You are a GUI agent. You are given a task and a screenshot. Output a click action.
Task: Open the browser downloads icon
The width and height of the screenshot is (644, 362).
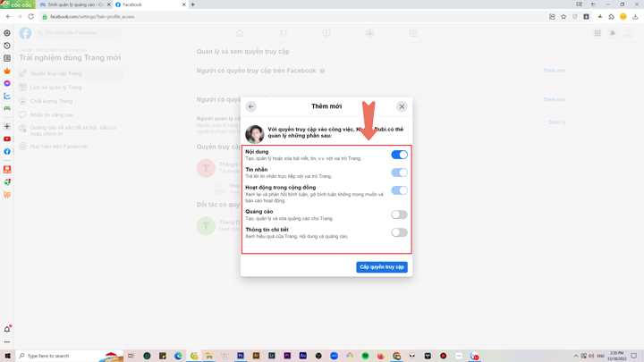tap(635, 17)
